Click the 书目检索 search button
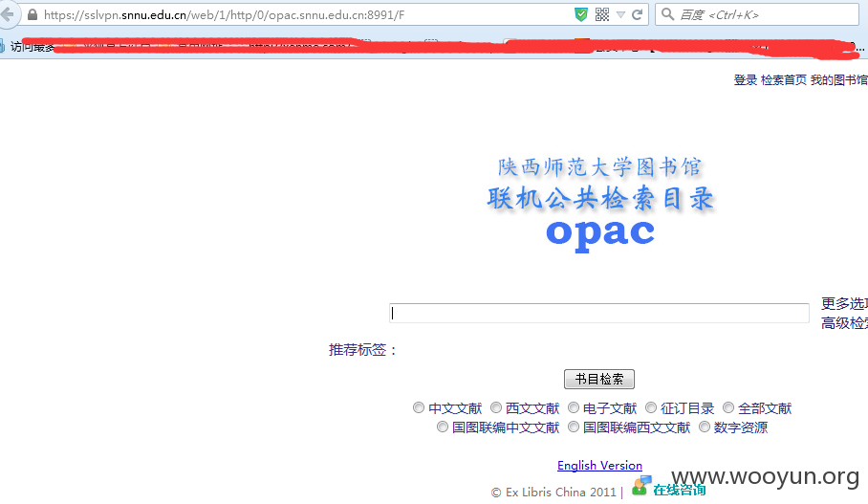 [x=599, y=380]
